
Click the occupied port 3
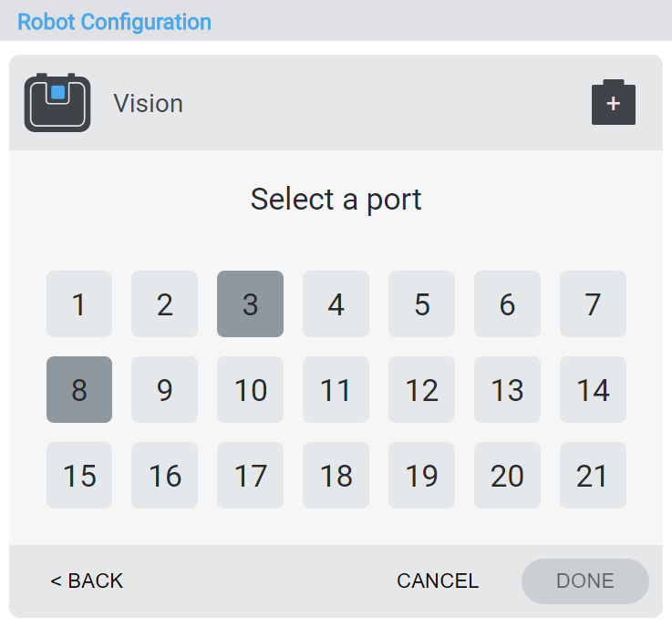[251, 304]
